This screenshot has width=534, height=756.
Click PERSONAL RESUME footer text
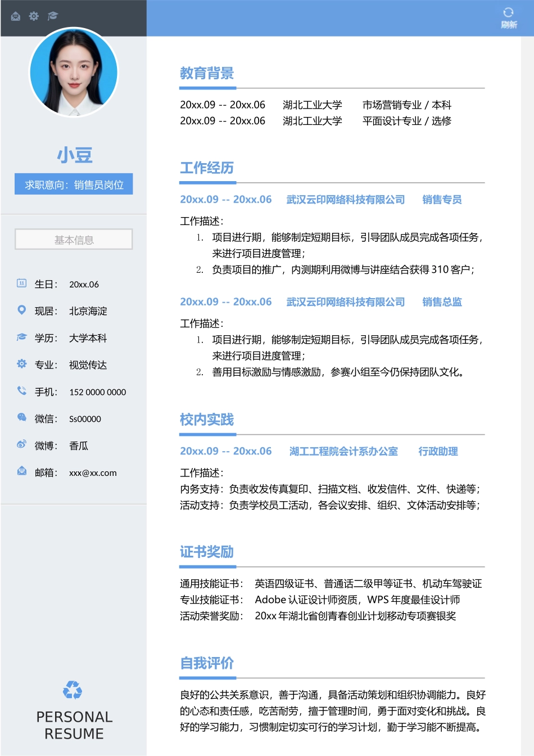tap(74, 725)
